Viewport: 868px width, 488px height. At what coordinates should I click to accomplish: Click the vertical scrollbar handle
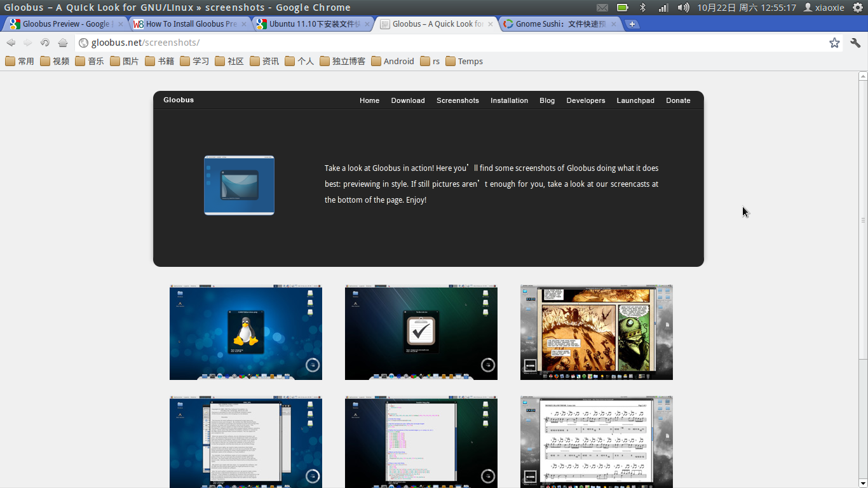coord(863,220)
